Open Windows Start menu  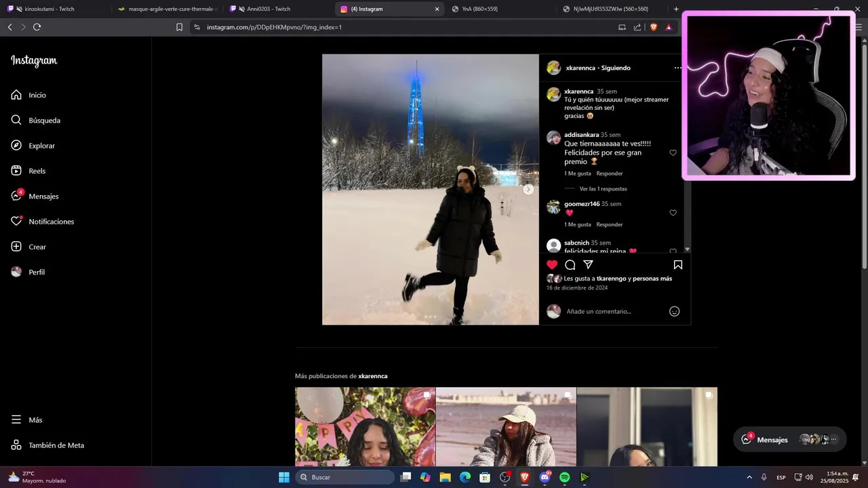coord(284,477)
